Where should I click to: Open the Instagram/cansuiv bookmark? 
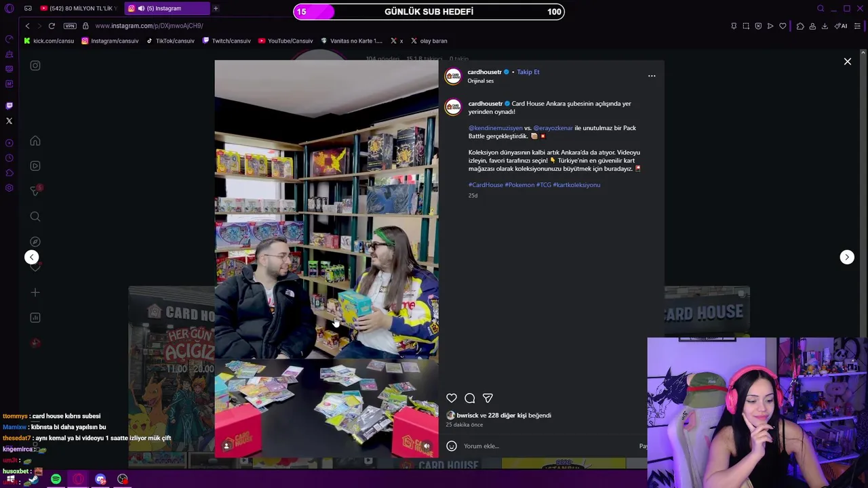[x=110, y=41]
